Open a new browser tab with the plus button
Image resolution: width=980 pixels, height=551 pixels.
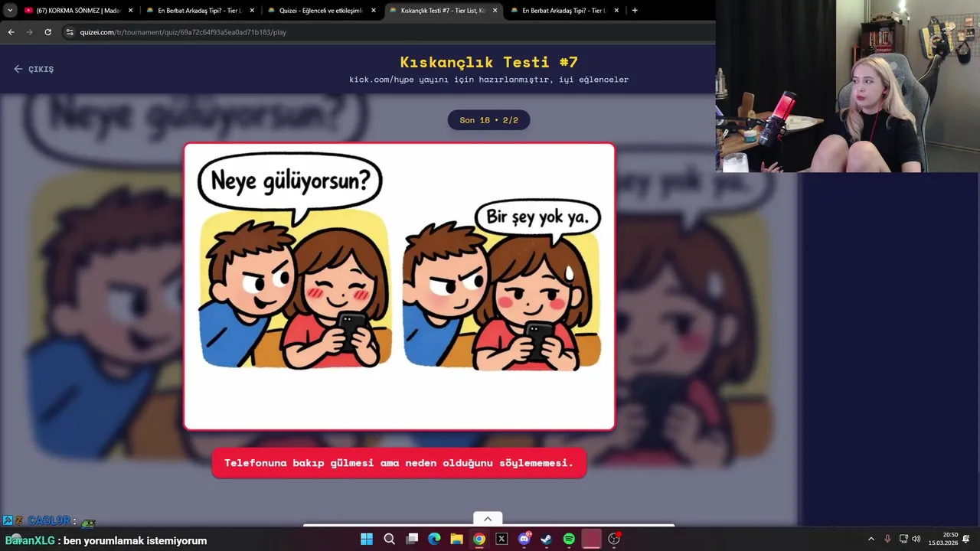pos(635,11)
